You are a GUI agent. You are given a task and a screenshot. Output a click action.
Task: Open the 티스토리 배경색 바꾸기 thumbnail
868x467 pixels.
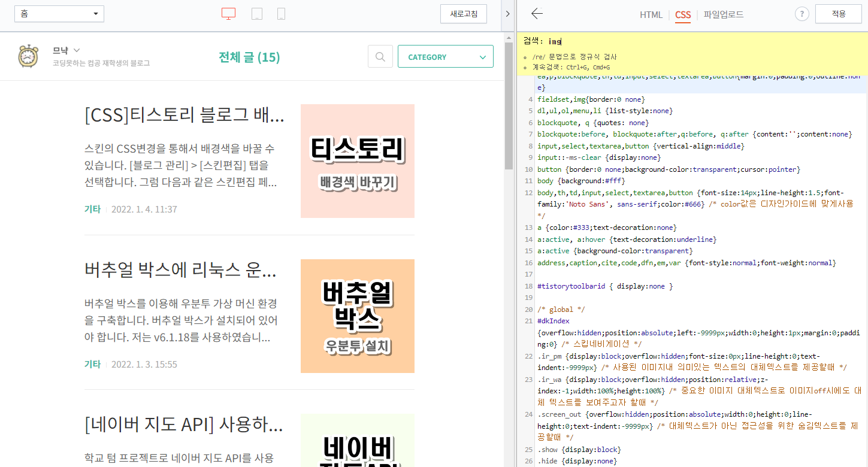click(358, 161)
